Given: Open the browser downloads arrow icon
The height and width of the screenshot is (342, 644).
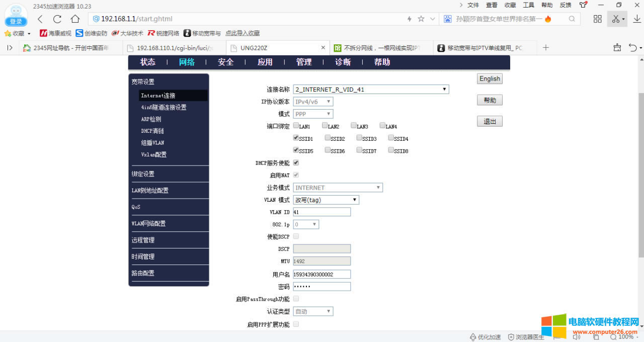Looking at the screenshot, I should pos(637,19).
